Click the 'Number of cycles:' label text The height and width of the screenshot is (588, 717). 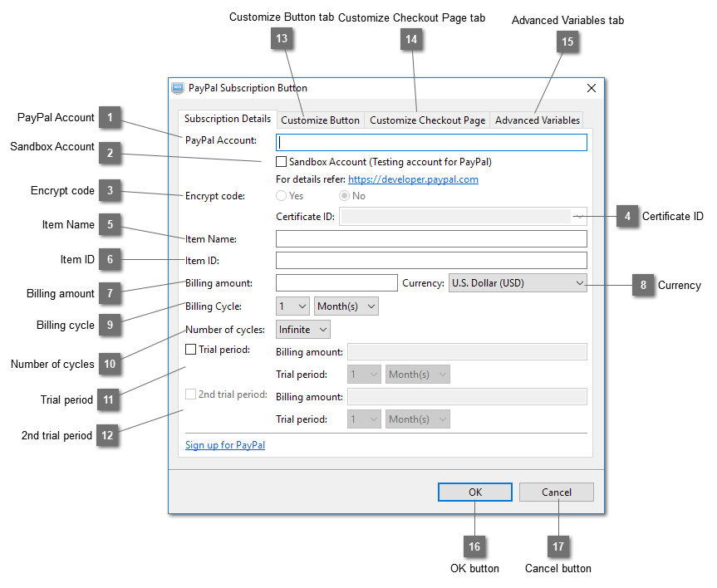[x=225, y=330]
